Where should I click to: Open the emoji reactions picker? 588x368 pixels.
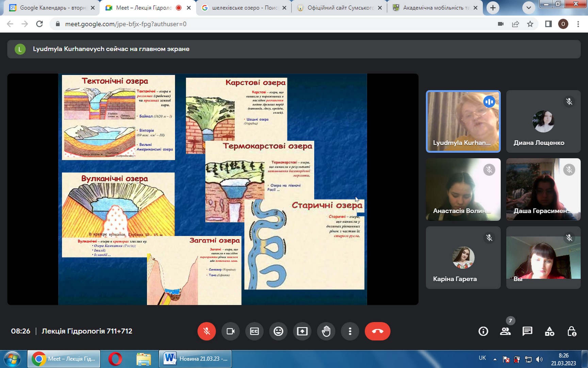(278, 331)
